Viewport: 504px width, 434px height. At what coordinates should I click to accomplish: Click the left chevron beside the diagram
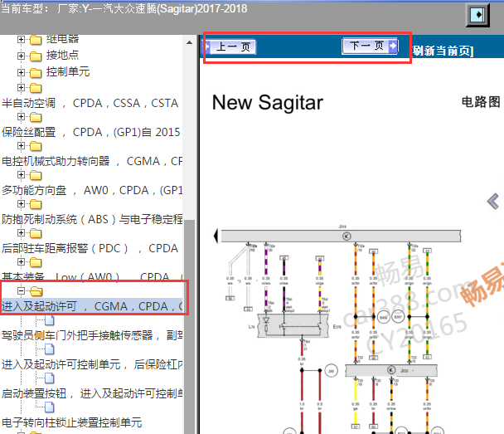(x=493, y=202)
